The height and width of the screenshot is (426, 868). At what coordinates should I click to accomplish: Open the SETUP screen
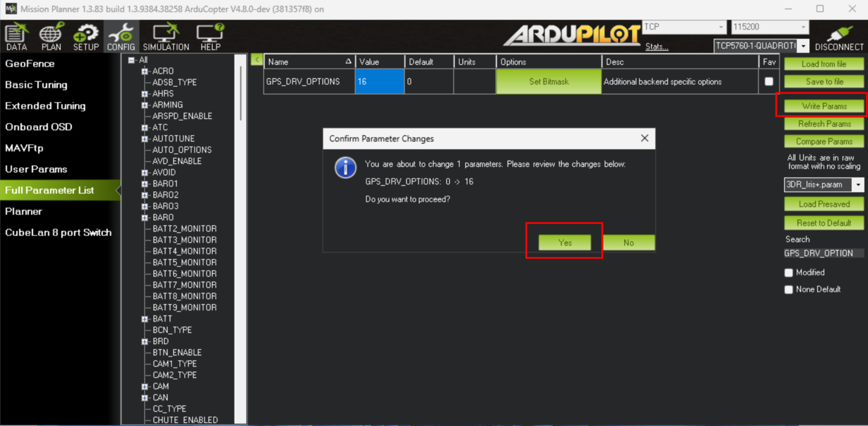[x=86, y=36]
